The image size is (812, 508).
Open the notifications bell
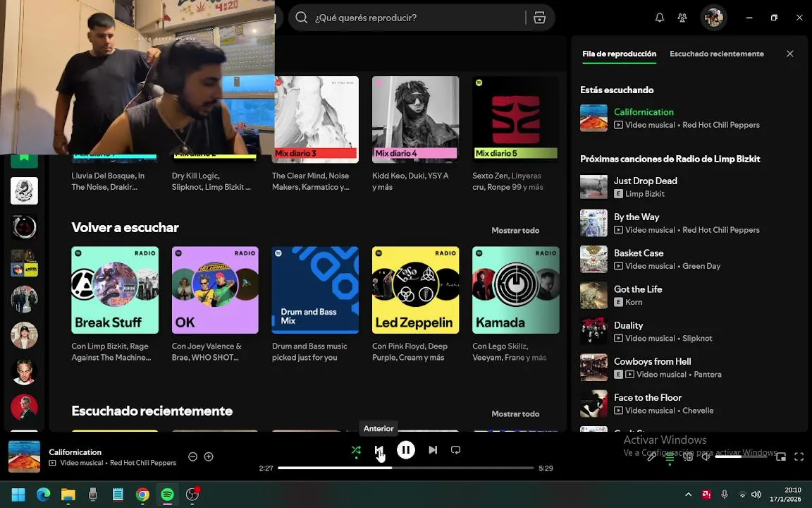point(660,18)
